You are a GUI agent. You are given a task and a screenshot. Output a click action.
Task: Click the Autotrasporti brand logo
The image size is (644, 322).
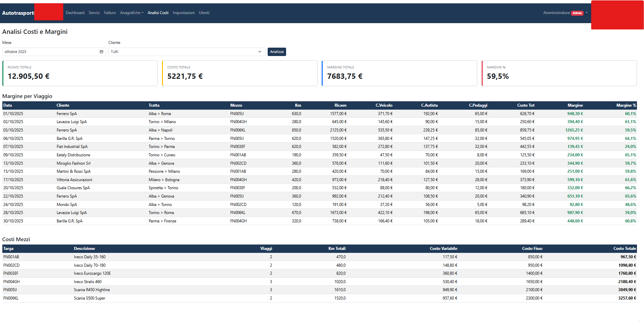[18, 13]
